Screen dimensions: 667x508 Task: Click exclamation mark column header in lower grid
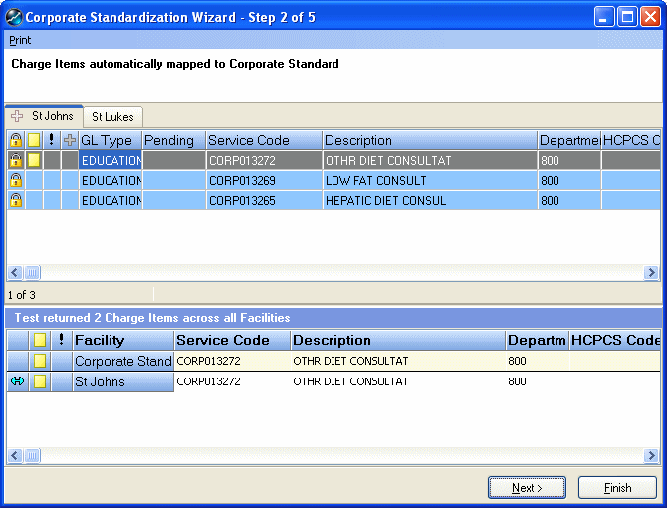(60, 340)
